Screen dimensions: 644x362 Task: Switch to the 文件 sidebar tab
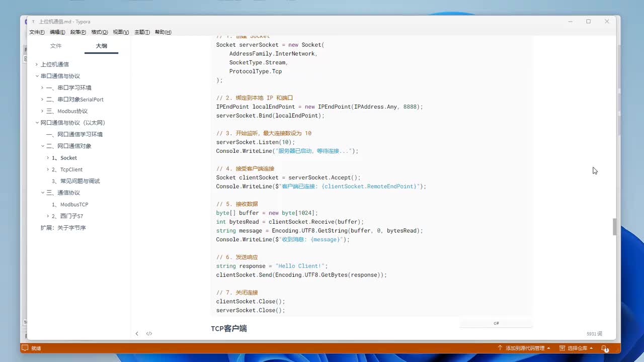(x=56, y=46)
